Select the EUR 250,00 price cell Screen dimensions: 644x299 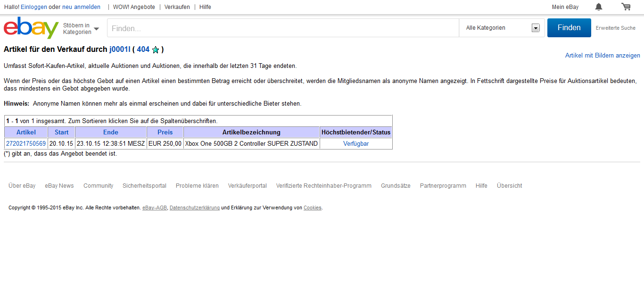165,144
